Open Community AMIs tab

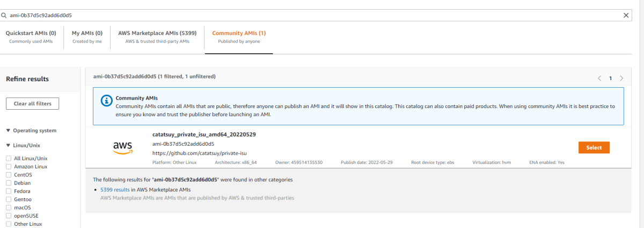point(239,37)
